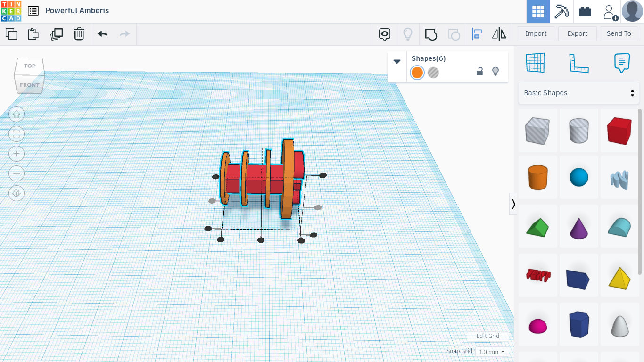
Task: Click the Edit Grid button
Action: pyautogui.click(x=487, y=336)
